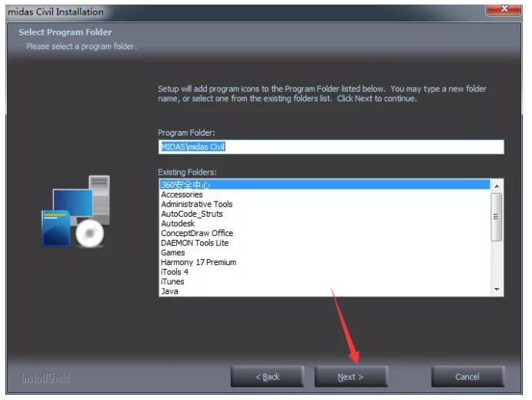The width and height of the screenshot is (532, 400).
Task: Select the Games folder entry
Action: pos(172,253)
